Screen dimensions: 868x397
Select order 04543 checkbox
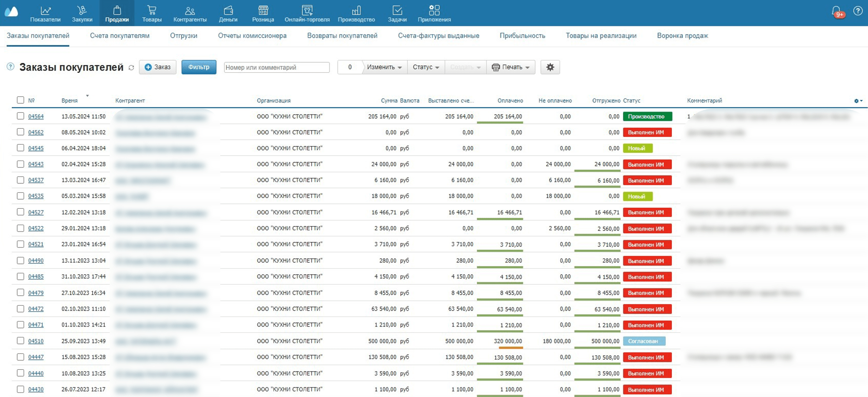[x=20, y=164]
